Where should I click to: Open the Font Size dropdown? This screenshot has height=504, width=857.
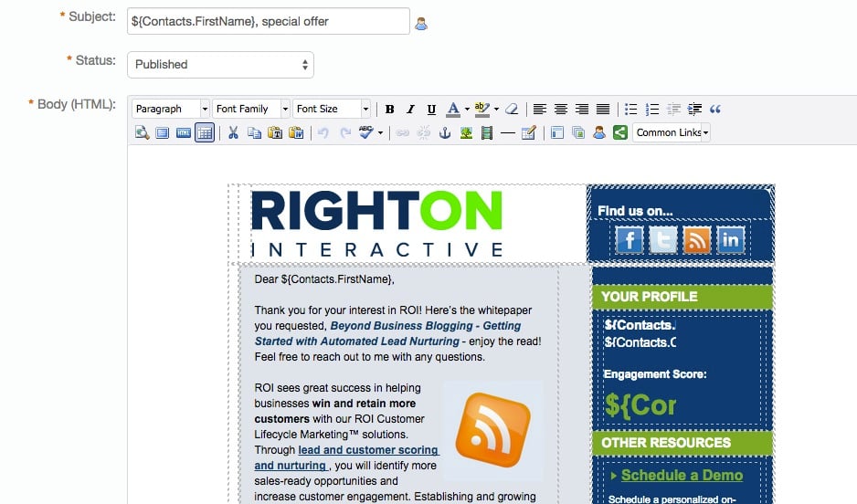[332, 109]
